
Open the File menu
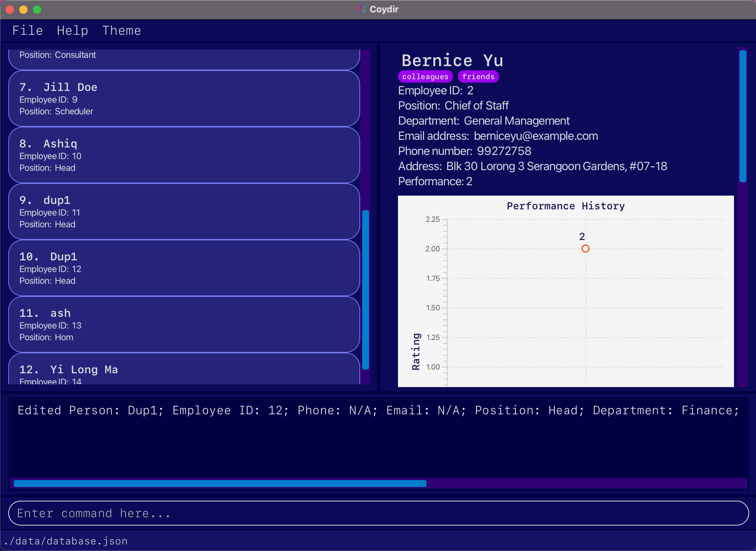point(28,31)
